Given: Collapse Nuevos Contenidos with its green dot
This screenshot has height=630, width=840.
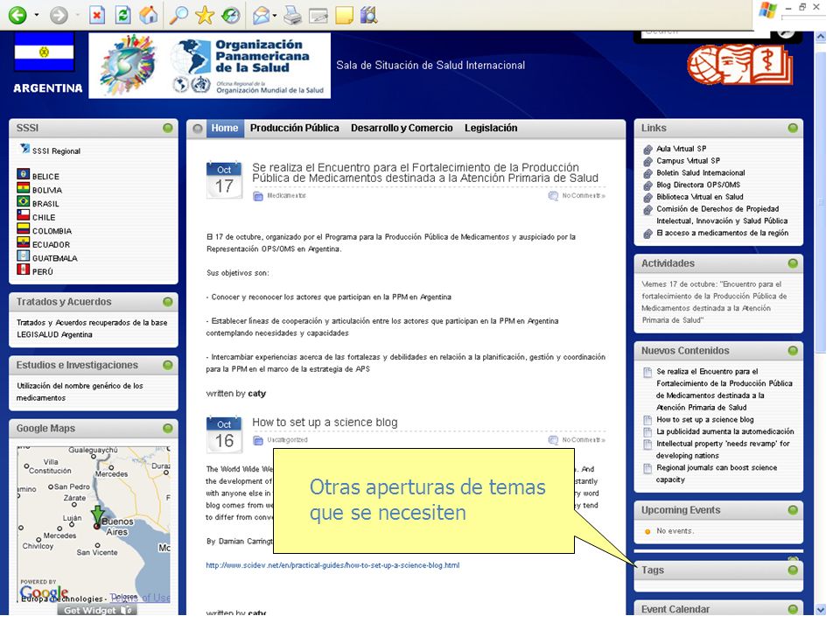Looking at the screenshot, I should point(793,350).
